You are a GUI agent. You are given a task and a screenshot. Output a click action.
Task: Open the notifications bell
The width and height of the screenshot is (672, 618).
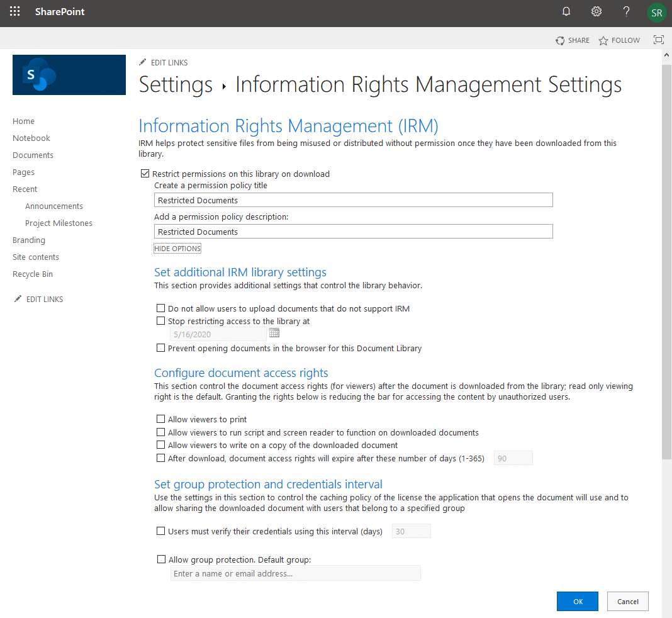[x=566, y=11]
